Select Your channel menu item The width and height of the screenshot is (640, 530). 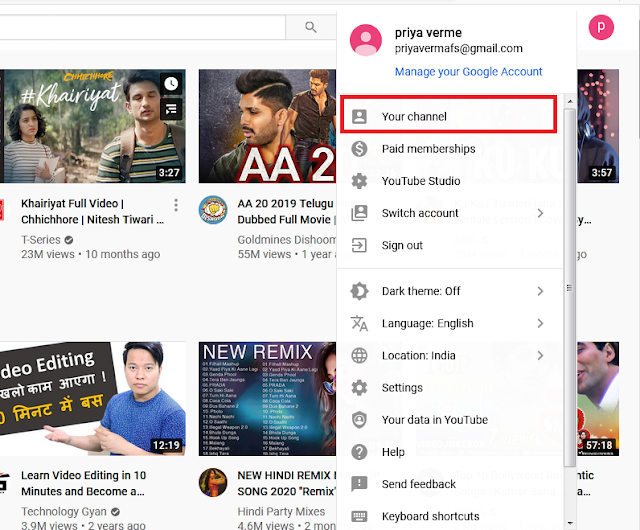click(449, 115)
